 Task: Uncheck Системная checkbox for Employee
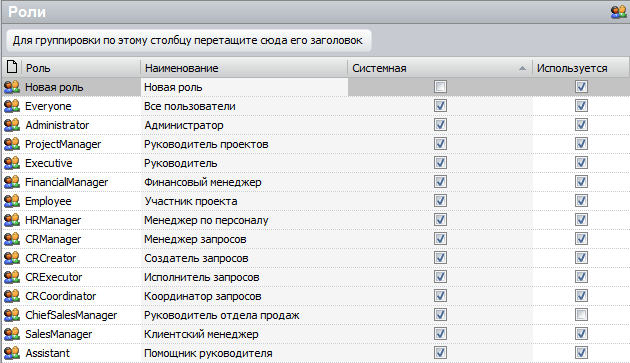coord(440,201)
